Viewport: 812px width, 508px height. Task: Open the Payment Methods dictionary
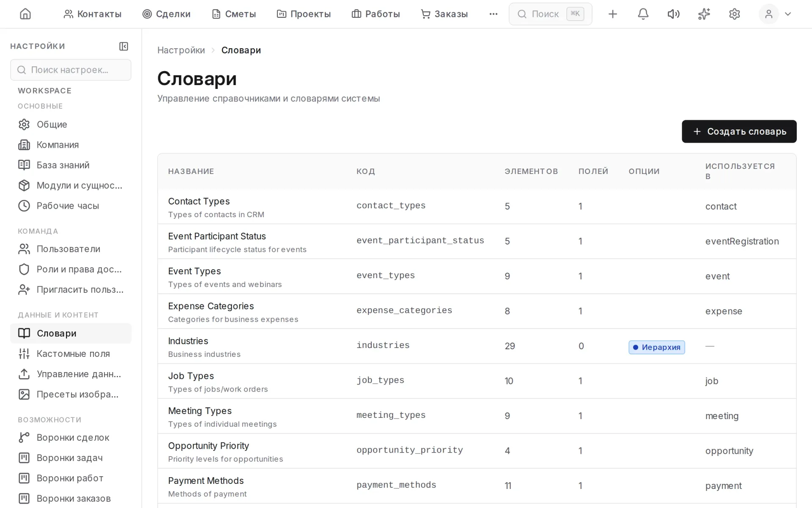click(x=477, y=486)
